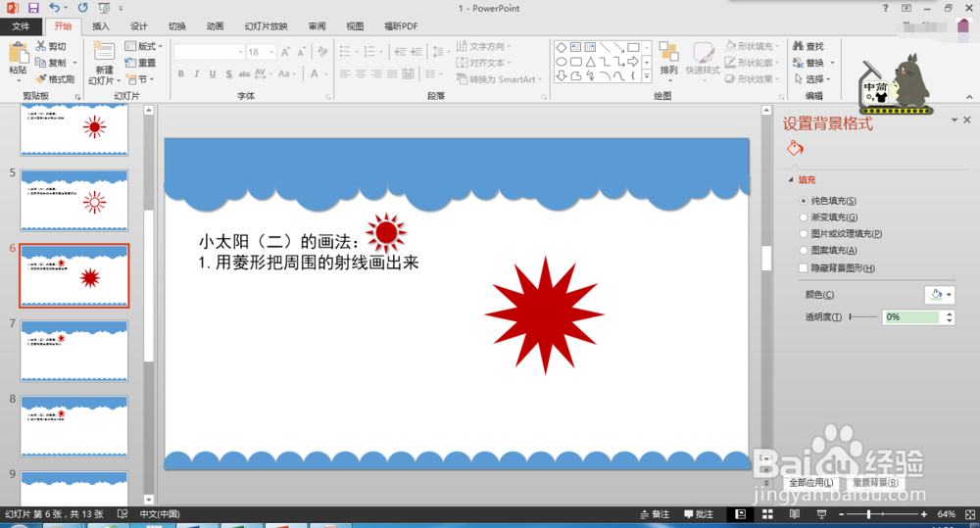Click the Save icon in quick access toolbar
The height and width of the screenshot is (528, 980).
click(33, 8)
